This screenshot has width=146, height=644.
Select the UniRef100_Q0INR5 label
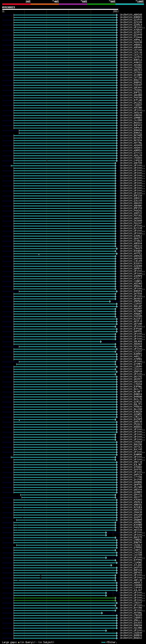131,75
